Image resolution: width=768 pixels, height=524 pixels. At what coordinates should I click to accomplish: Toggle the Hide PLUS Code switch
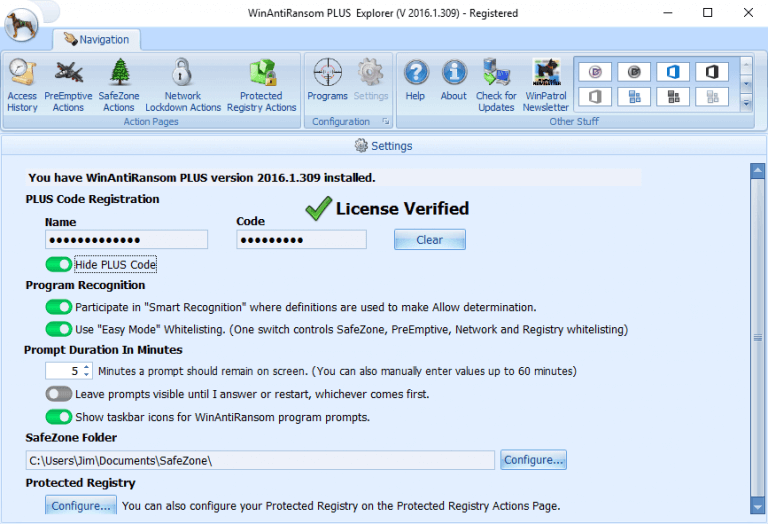(59, 264)
